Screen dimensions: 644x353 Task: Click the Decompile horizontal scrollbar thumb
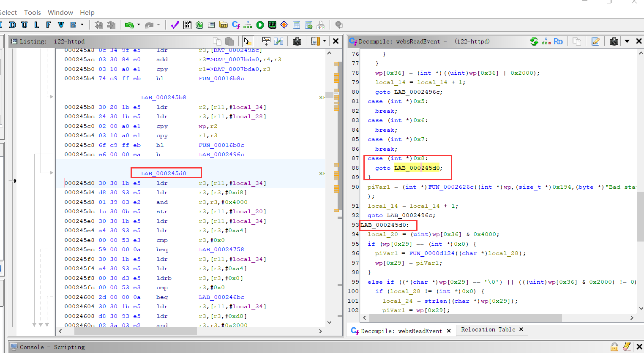[x=465, y=318]
